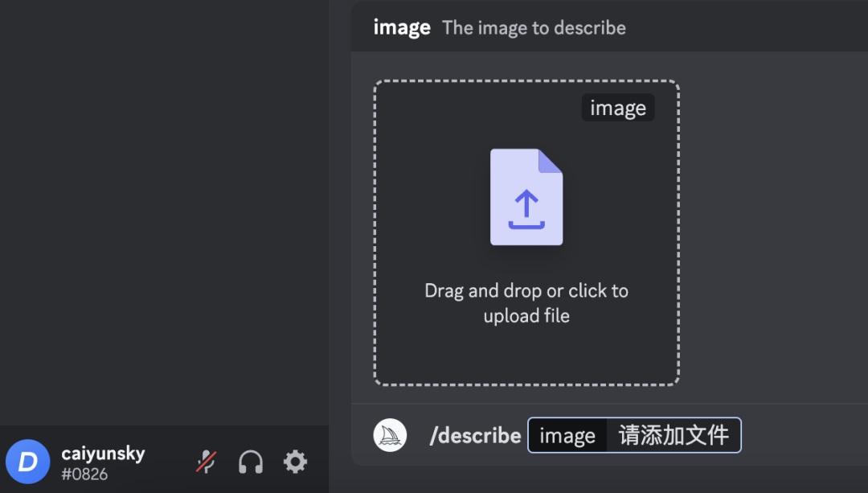Click the headphones icon in the user panel

[250, 462]
